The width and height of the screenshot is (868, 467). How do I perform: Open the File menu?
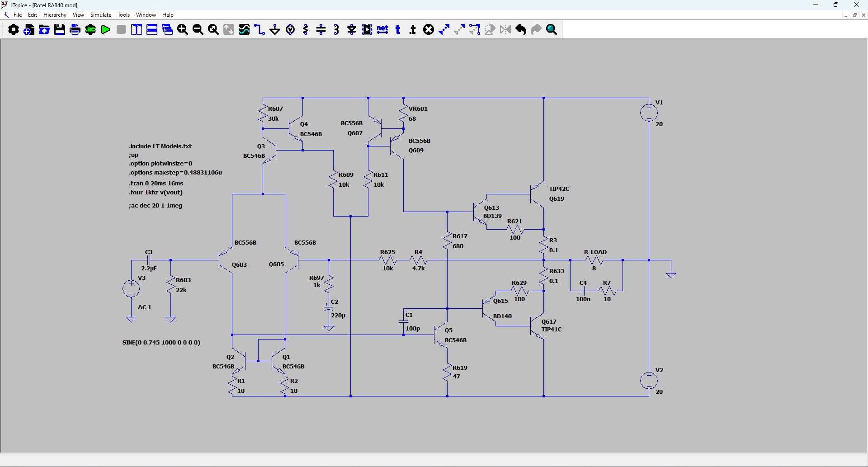[x=18, y=15]
